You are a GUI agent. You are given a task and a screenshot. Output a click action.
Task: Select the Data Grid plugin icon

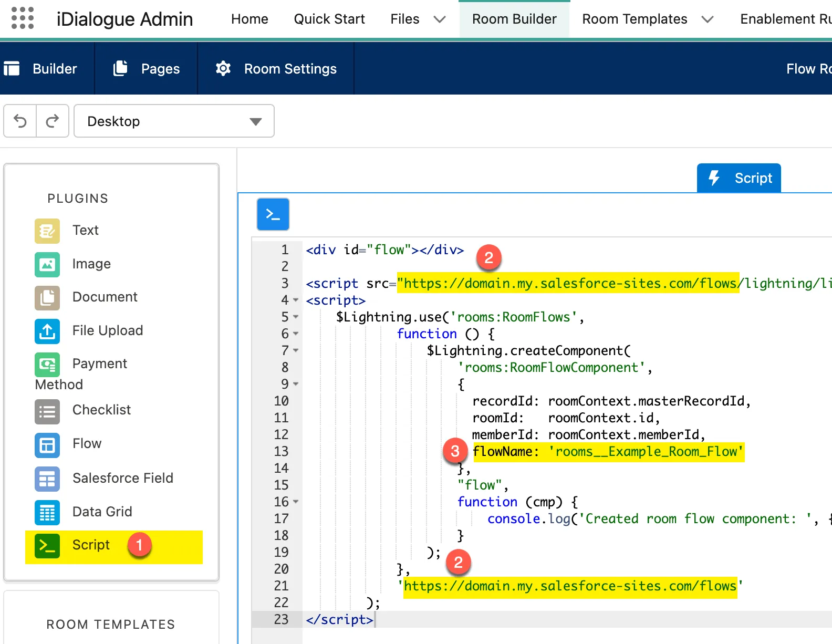tap(47, 513)
